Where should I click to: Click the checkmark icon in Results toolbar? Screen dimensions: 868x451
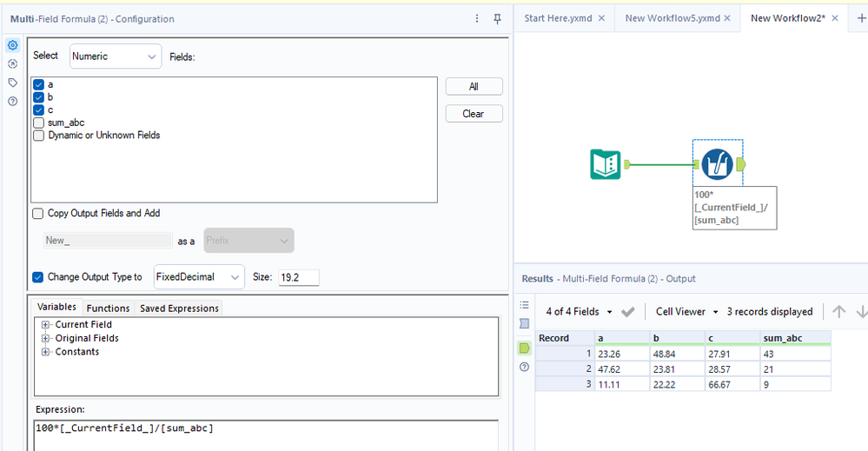tap(627, 312)
